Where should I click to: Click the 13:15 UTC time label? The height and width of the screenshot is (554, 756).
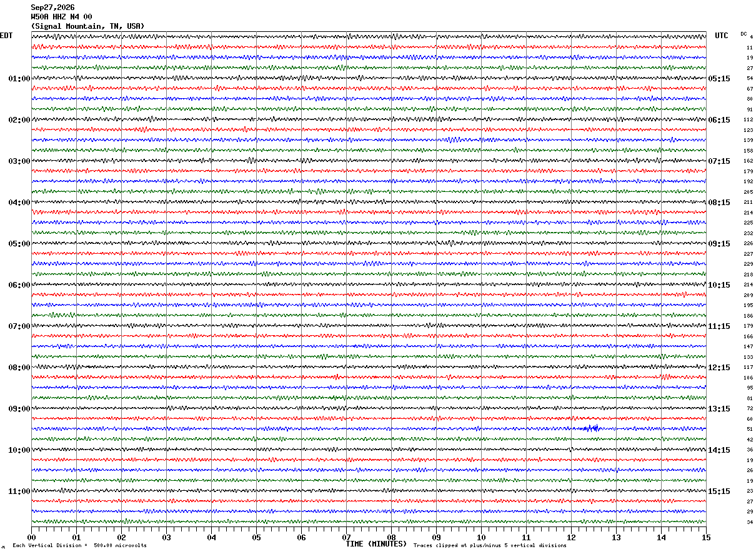pyautogui.click(x=719, y=409)
